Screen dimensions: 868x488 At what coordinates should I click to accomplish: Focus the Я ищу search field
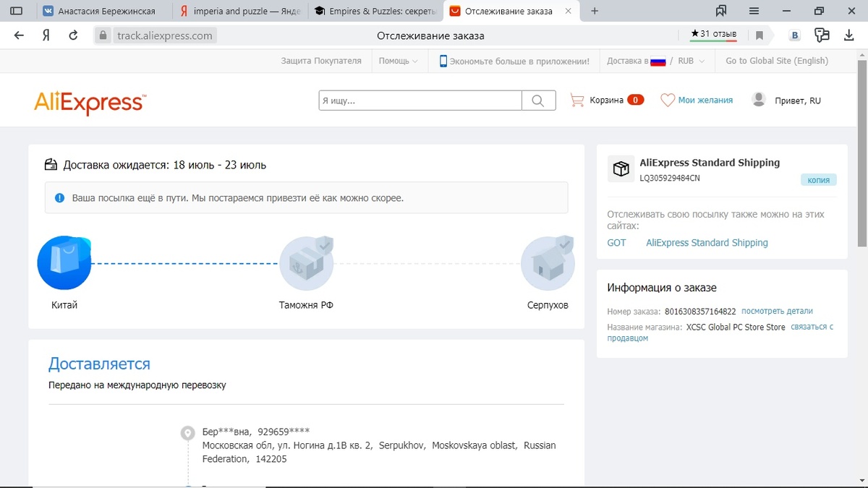coord(420,100)
